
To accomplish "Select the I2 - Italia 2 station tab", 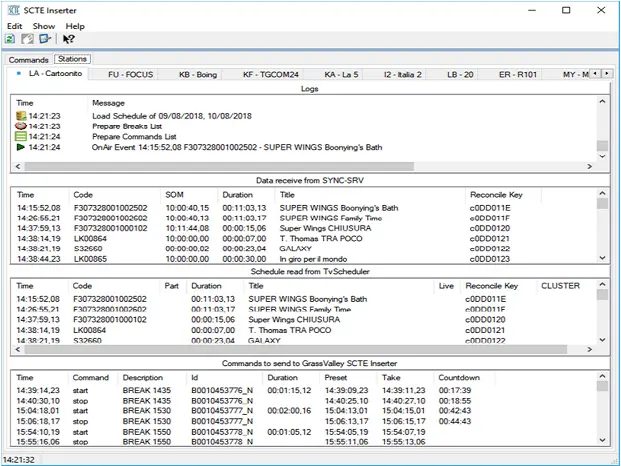I will 402,74.
